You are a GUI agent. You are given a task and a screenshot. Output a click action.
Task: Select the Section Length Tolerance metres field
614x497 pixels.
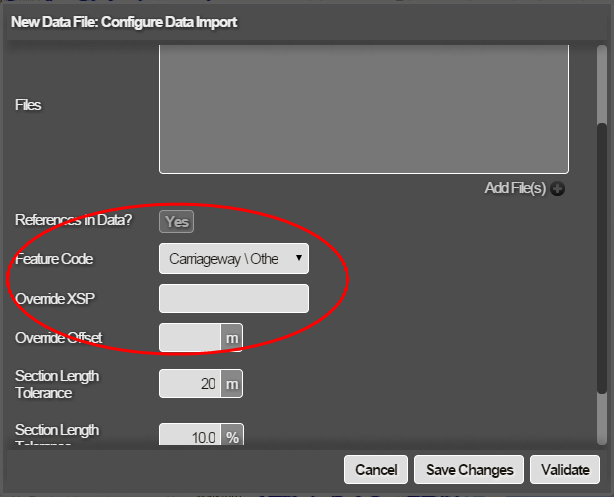(x=190, y=383)
